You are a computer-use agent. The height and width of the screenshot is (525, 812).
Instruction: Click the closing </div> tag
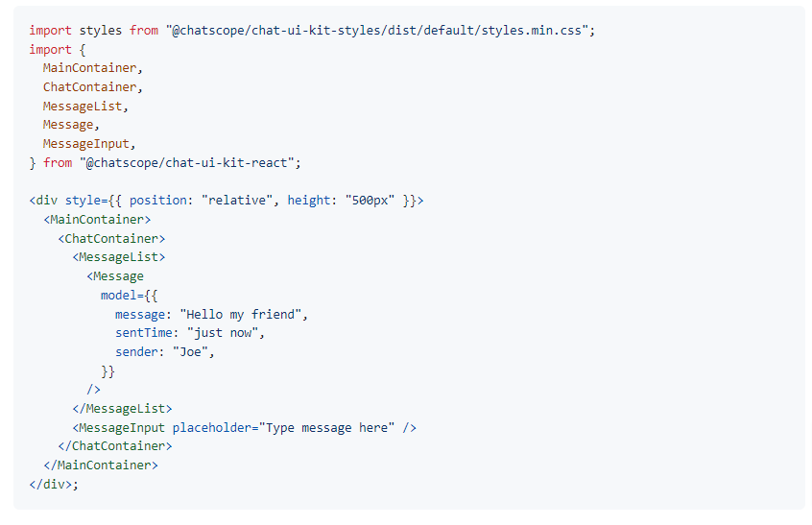[x=51, y=484]
